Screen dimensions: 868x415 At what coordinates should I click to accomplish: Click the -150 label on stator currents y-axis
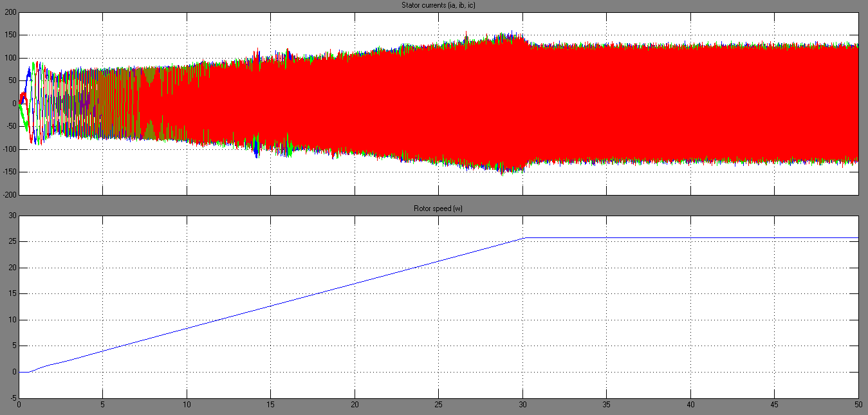pos(10,172)
